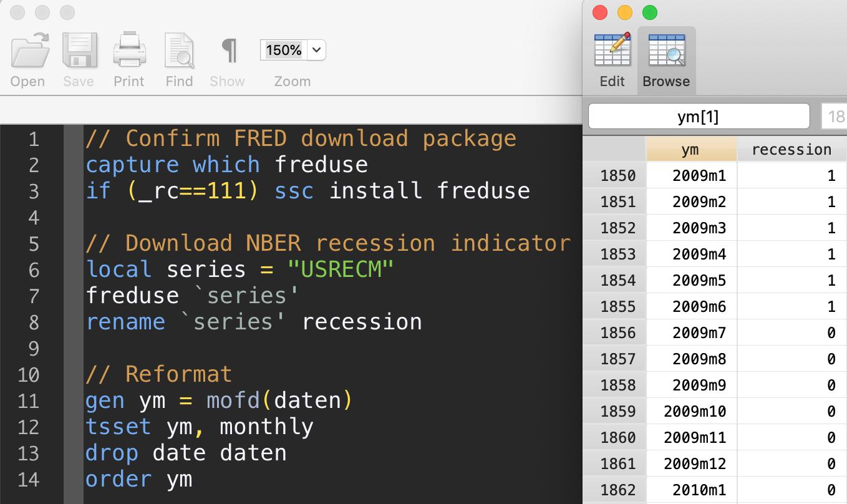
Task: Select cell 2009m4 in ym column
Action: coord(691,254)
